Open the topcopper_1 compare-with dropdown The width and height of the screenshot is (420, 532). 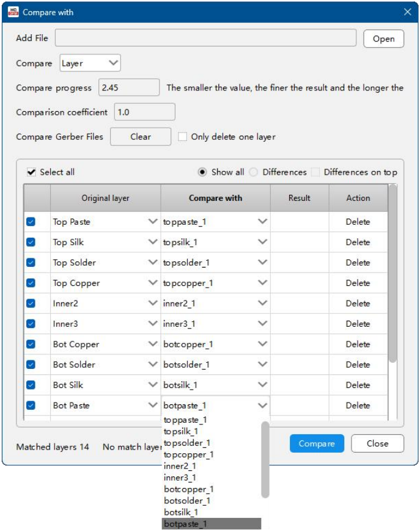[x=262, y=283]
